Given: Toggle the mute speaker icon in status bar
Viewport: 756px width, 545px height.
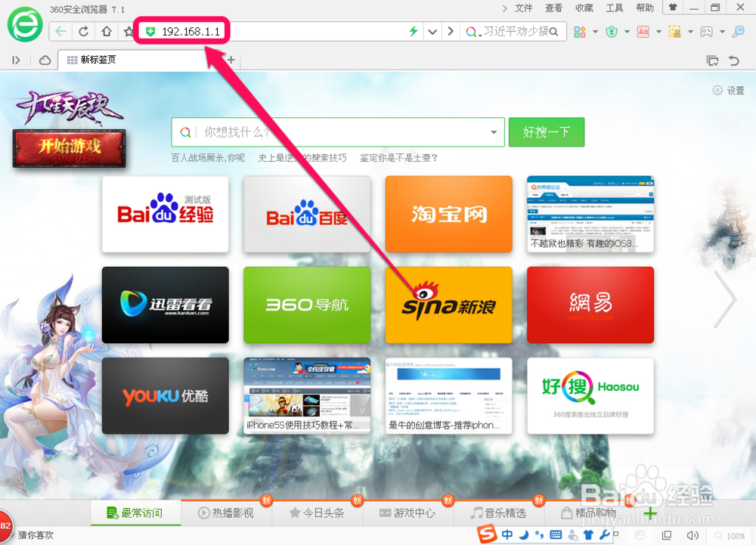Looking at the screenshot, I should click(692, 535).
